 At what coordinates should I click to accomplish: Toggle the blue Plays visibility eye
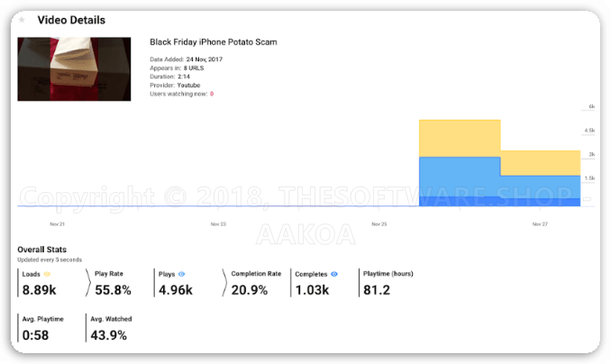coord(182,273)
